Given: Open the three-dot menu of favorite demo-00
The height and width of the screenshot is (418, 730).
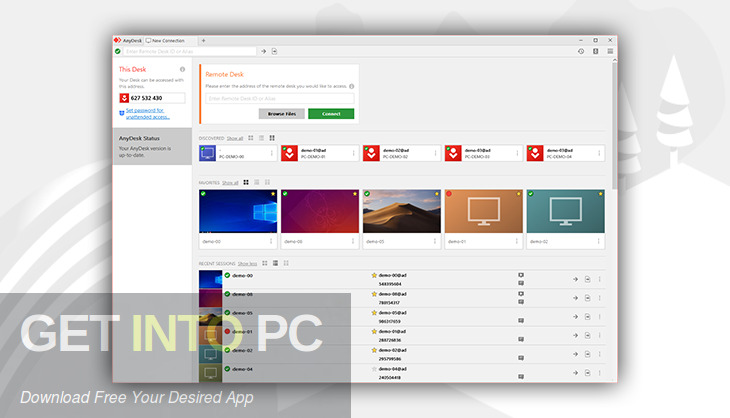Looking at the screenshot, I should [271, 241].
